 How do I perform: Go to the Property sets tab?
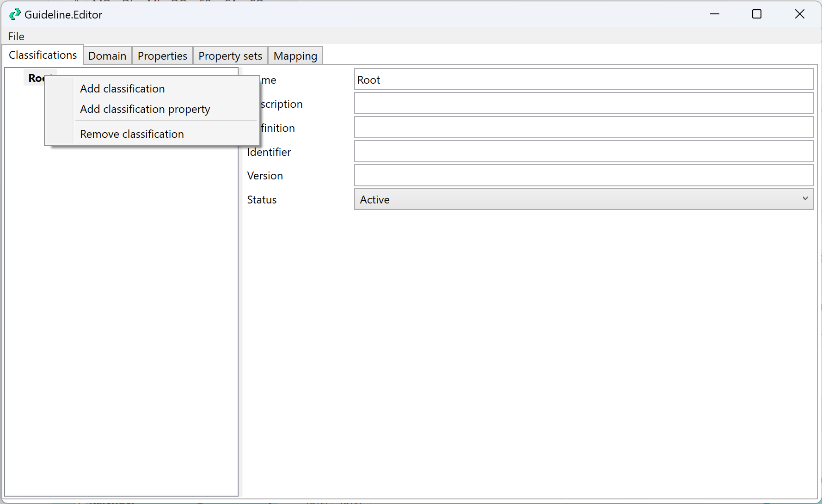coord(230,56)
